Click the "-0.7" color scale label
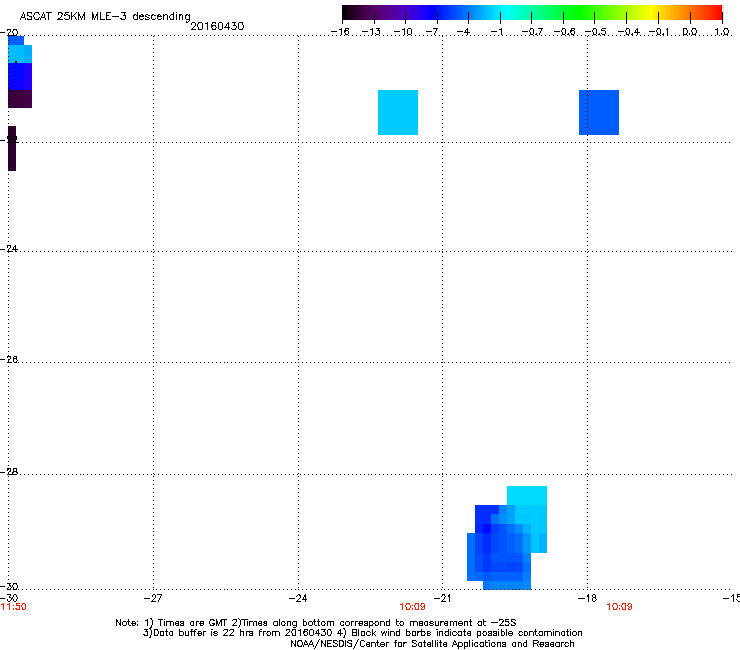This screenshot has width=740, height=650. click(x=532, y=32)
